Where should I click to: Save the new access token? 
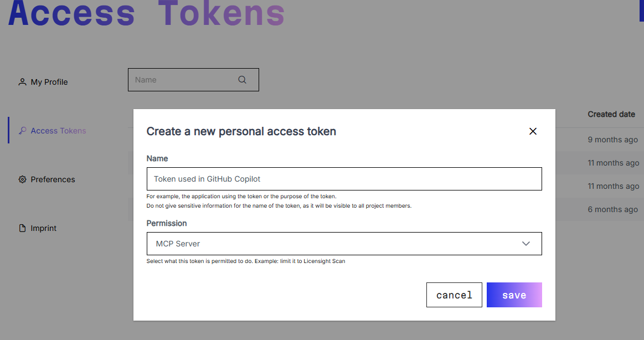514,295
